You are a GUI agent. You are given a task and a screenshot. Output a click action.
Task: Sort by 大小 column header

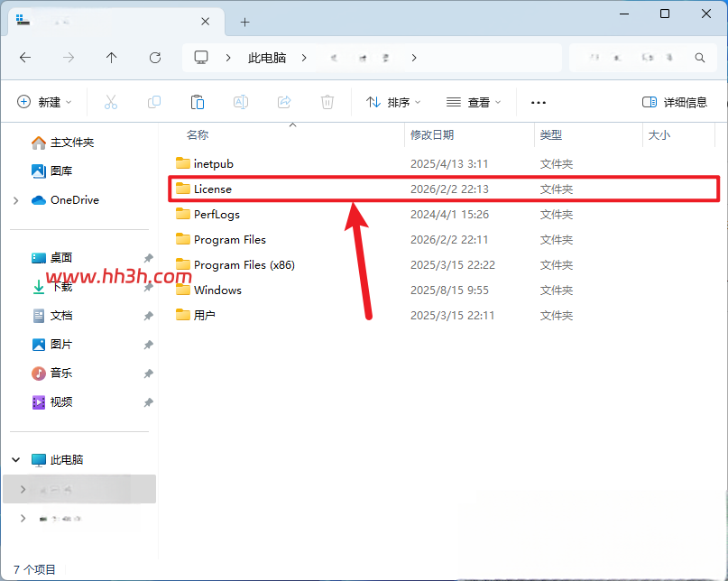tap(659, 134)
